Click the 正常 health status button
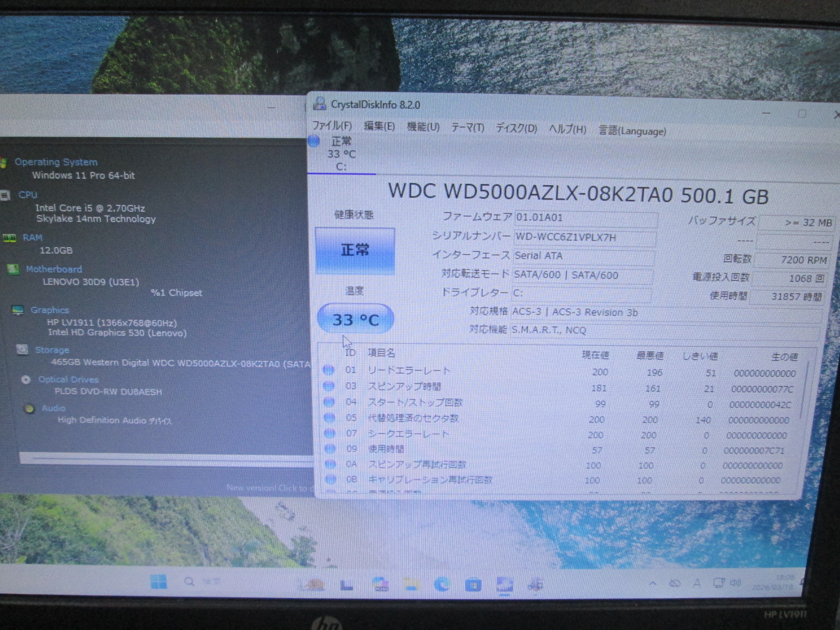The width and height of the screenshot is (840, 630). pos(355,250)
